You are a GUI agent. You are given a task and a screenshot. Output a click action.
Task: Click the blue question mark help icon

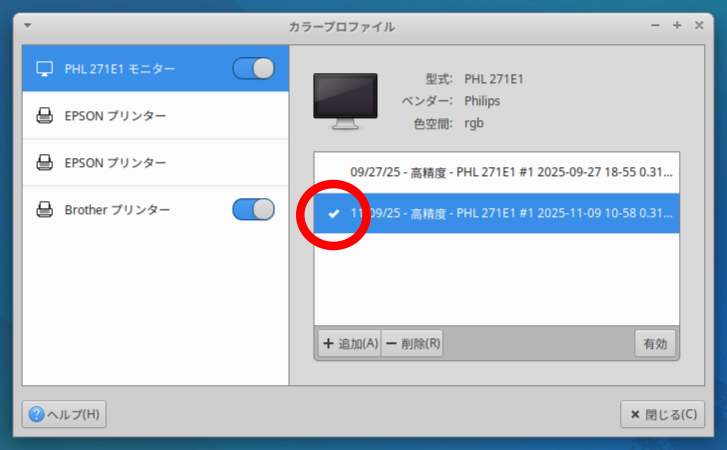[x=37, y=414]
